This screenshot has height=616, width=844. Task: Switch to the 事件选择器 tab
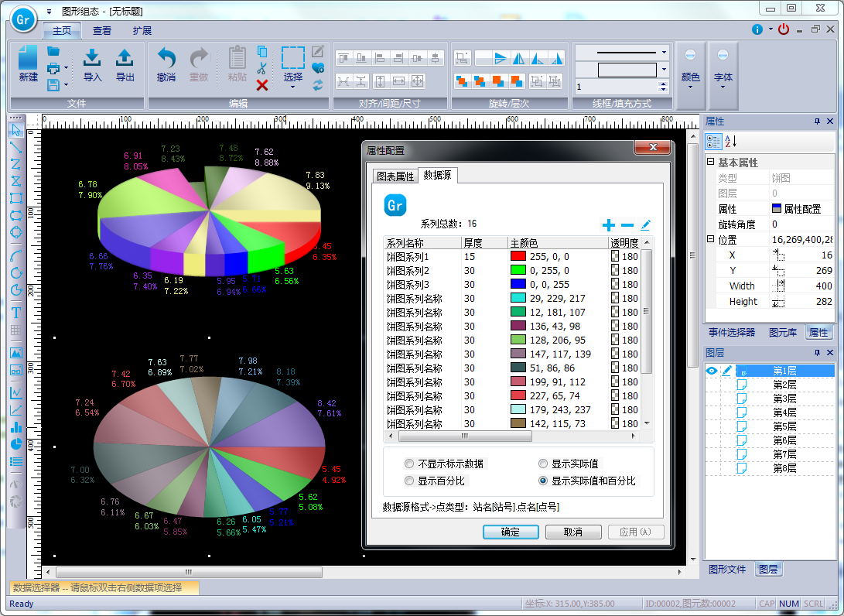click(732, 332)
